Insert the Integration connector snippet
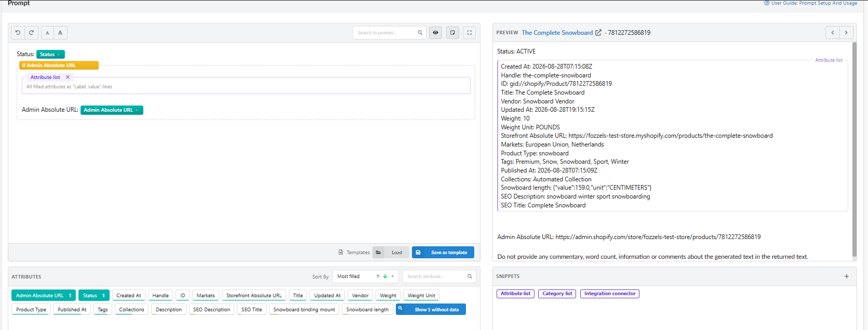 click(x=610, y=294)
